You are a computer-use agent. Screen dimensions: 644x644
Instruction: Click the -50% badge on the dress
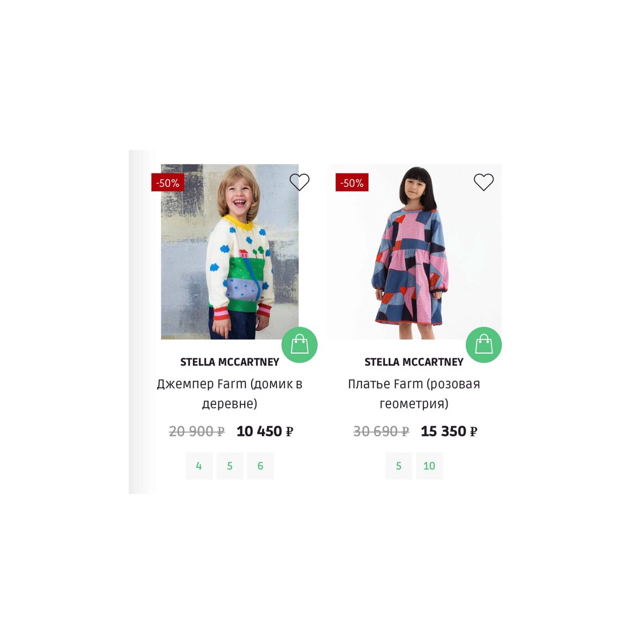pyautogui.click(x=352, y=183)
